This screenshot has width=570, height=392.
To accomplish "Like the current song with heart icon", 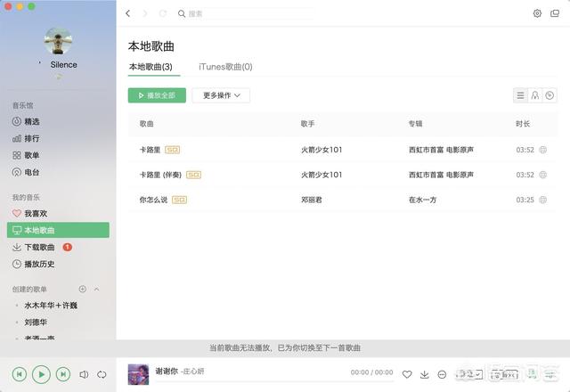I will point(407,374).
